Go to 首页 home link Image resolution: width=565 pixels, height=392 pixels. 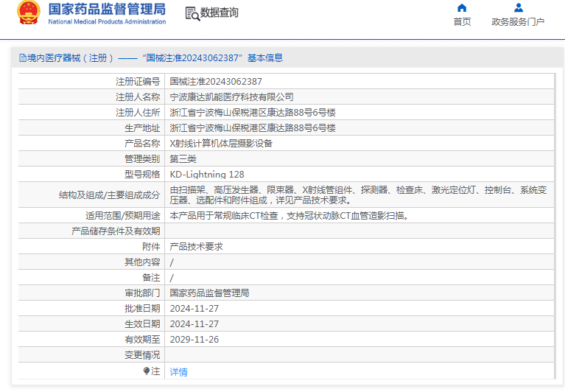coord(462,22)
